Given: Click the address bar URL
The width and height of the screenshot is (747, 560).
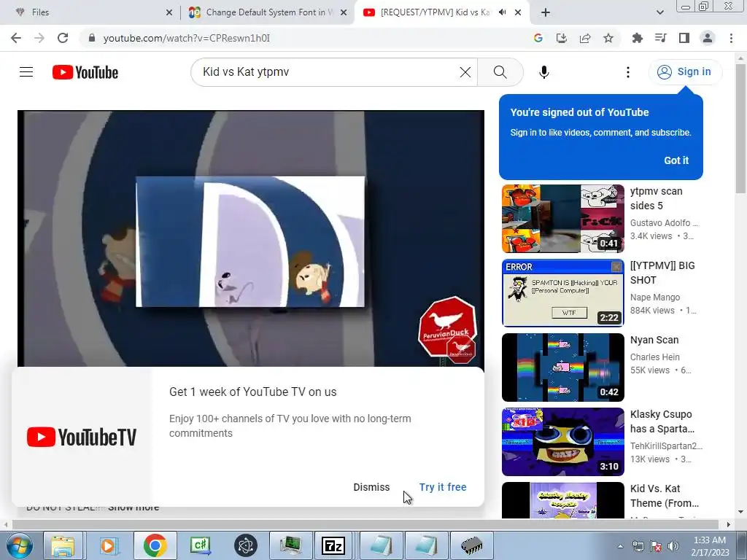Looking at the screenshot, I should tap(186, 38).
